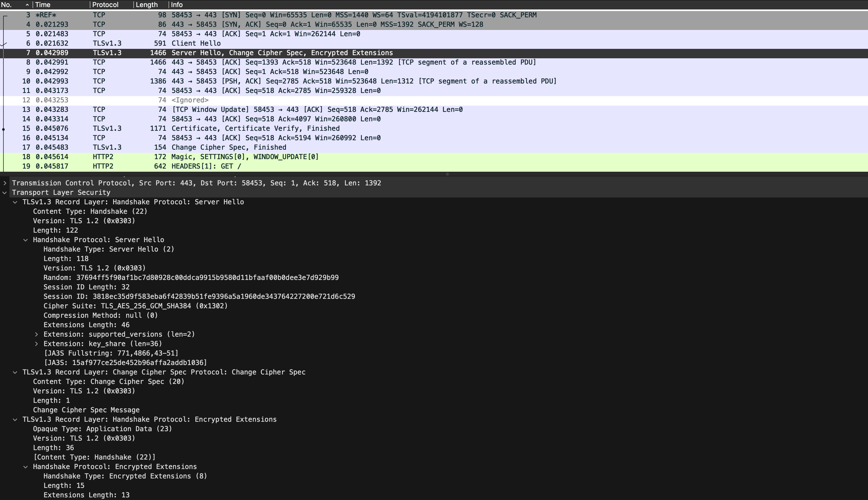Image resolution: width=868 pixels, height=500 pixels.
Task: Select packet 17 Change Cipher Spec, Finished
Action: tap(434, 147)
